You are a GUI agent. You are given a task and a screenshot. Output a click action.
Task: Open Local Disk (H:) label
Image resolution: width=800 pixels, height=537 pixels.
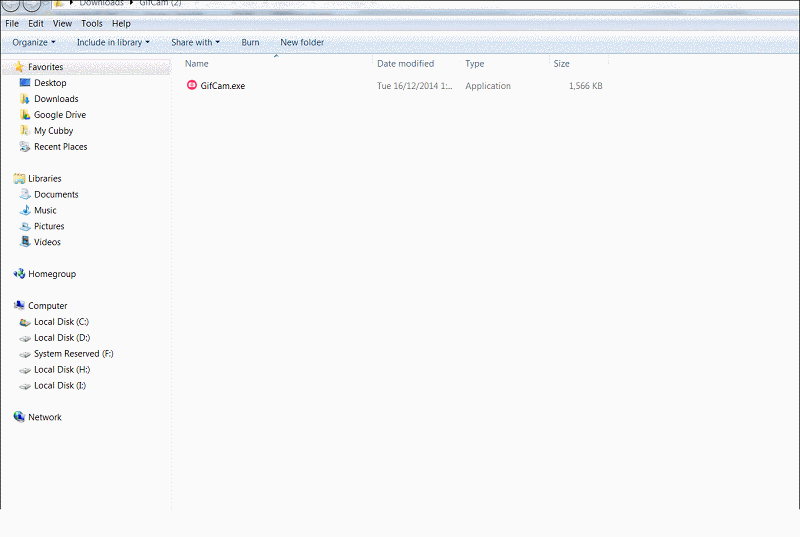coord(62,369)
